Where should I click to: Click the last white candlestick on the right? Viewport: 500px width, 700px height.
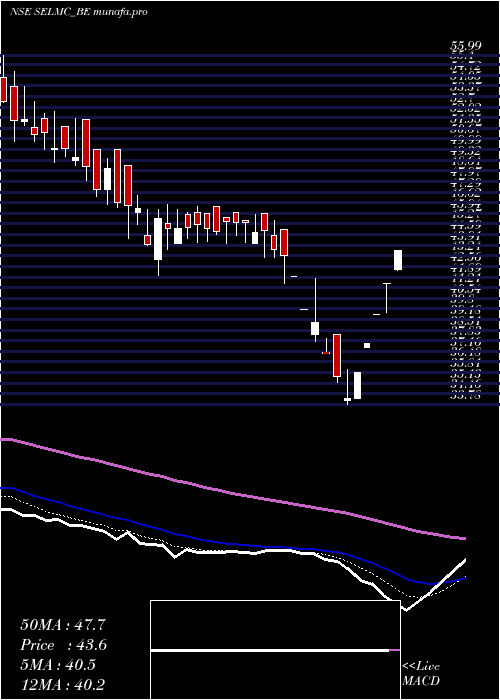(x=398, y=260)
